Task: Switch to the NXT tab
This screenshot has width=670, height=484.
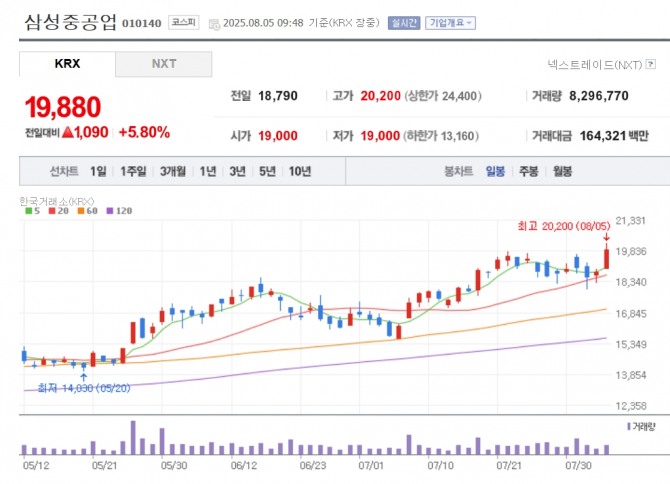Action: pos(164,64)
